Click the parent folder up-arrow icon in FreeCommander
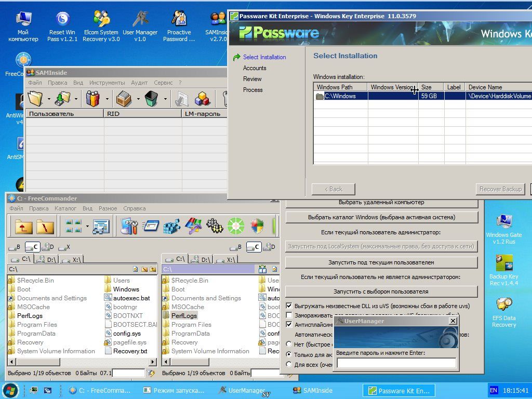Viewport: 532px width, 399px height. pos(23,226)
